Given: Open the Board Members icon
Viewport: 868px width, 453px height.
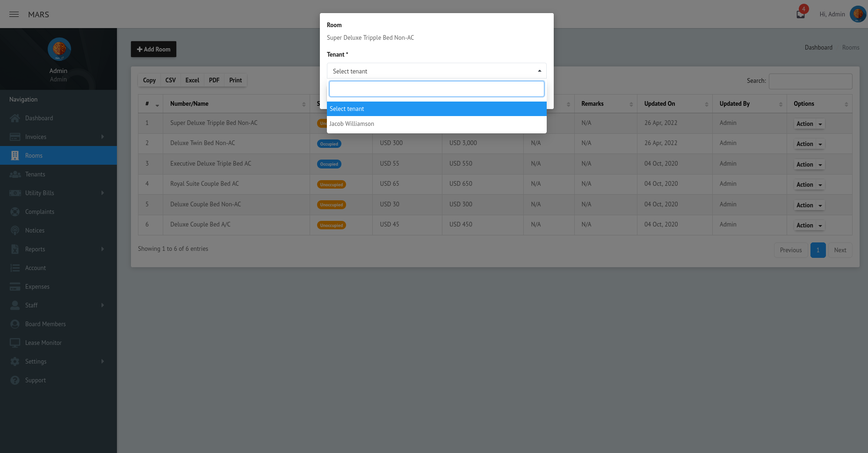Looking at the screenshot, I should coord(15,324).
